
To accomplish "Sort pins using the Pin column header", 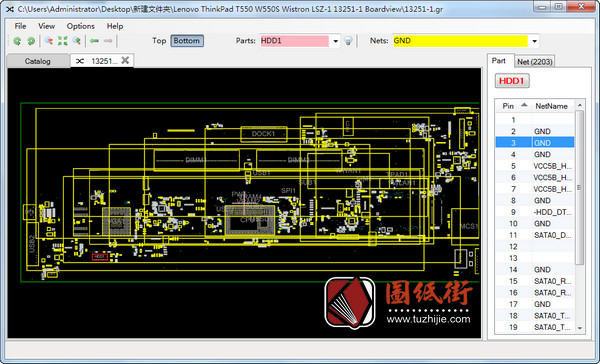I will pyautogui.click(x=513, y=106).
